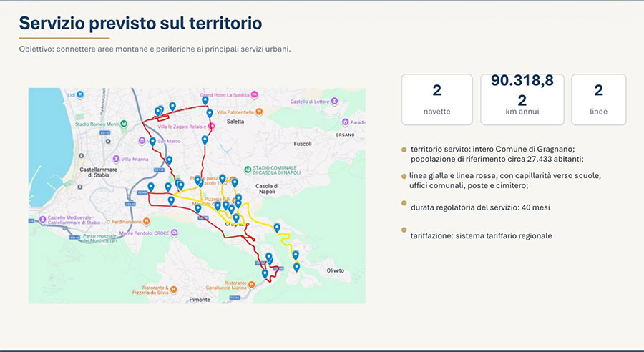
Task: Select the "tariffazione: sistema tariffario regionale" bullet
Action: click(x=481, y=235)
